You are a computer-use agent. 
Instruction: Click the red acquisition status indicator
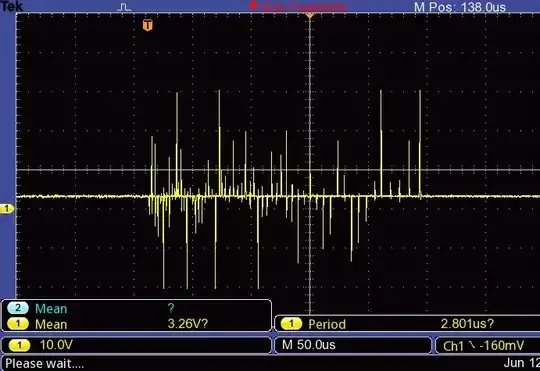[x=254, y=5]
